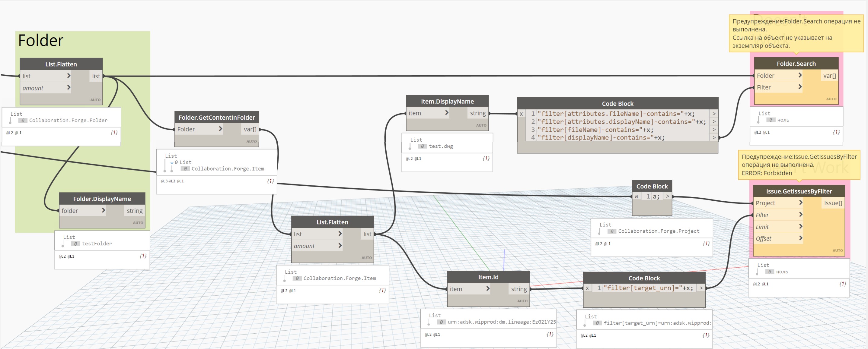
Task: Select testFolder value in preview
Action: pos(97,243)
